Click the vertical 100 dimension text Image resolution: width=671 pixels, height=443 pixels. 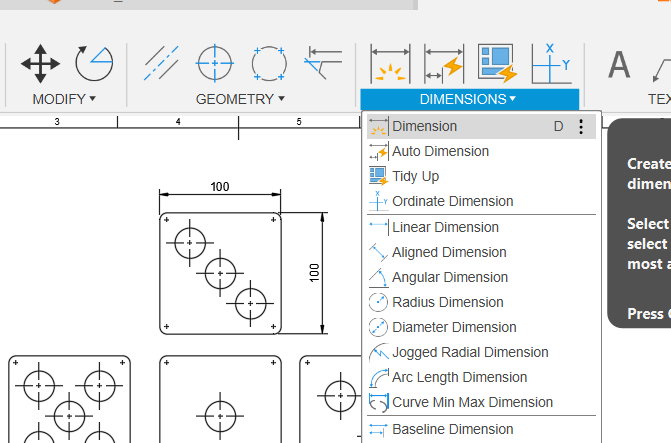click(x=313, y=271)
